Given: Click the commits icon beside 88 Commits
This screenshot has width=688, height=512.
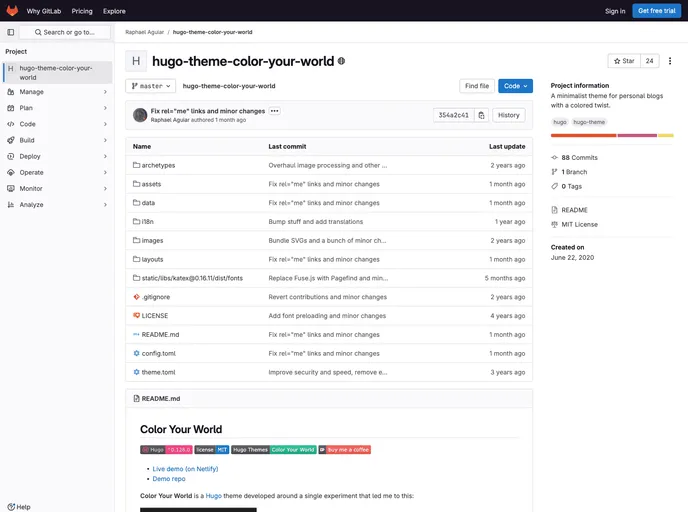Looking at the screenshot, I should coord(555,158).
